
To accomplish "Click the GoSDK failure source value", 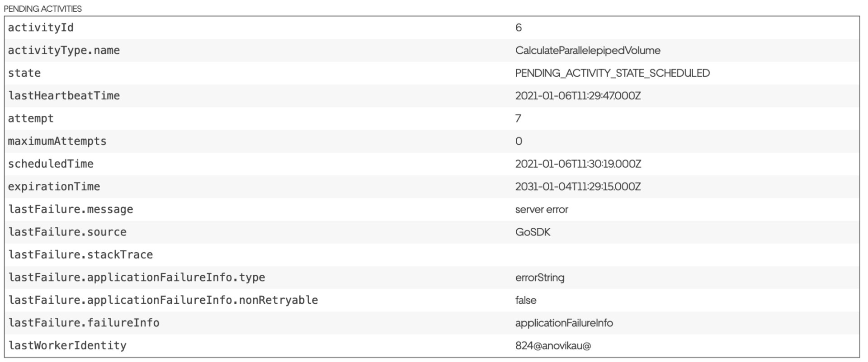I will (x=533, y=232).
